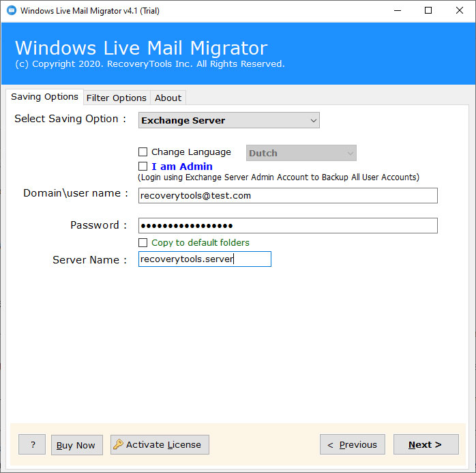Viewport: 476px width, 473px height.
Task: Open the Dutch language dropdown
Action: pyautogui.click(x=301, y=153)
